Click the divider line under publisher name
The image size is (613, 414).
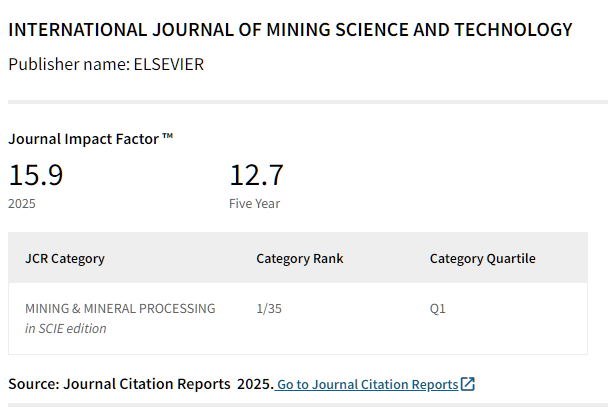click(308, 102)
